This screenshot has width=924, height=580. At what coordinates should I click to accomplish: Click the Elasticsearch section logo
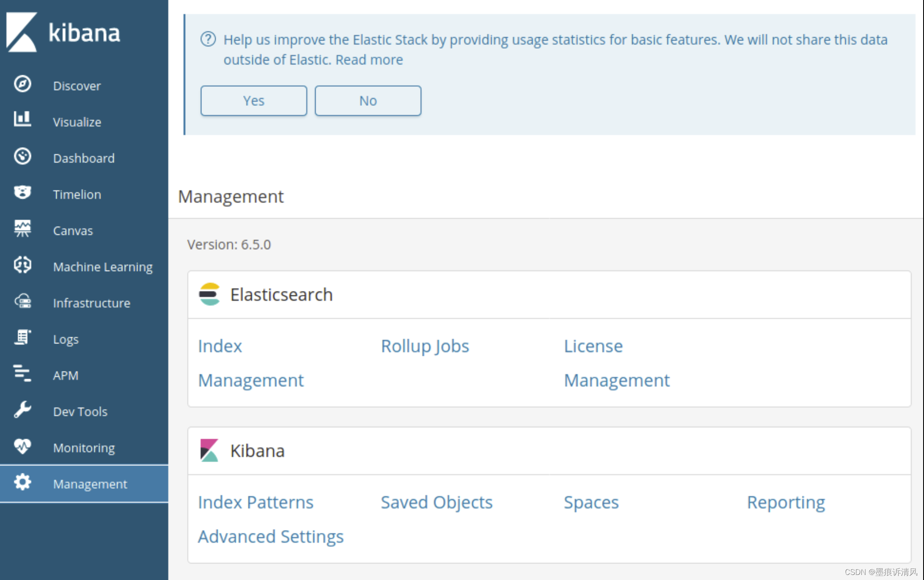pos(209,294)
